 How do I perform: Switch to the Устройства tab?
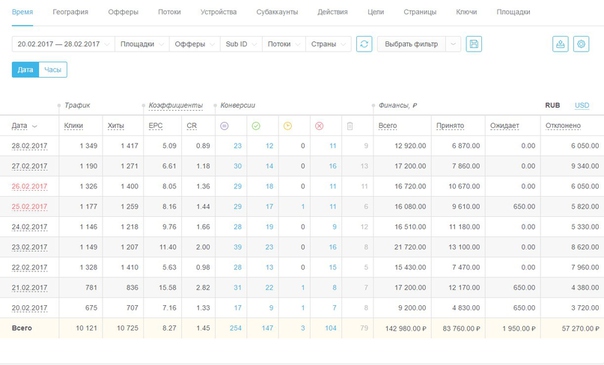(x=218, y=12)
